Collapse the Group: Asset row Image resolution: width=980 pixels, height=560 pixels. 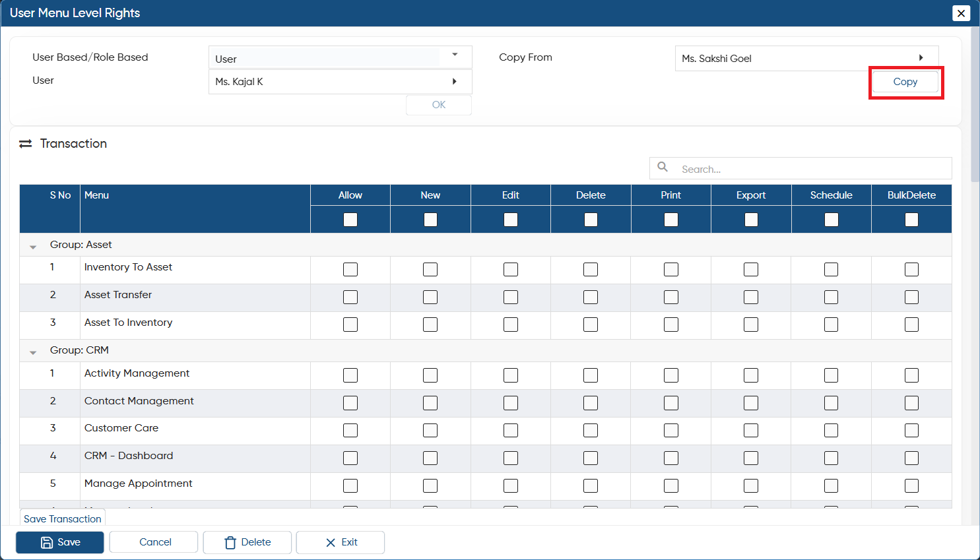33,247
